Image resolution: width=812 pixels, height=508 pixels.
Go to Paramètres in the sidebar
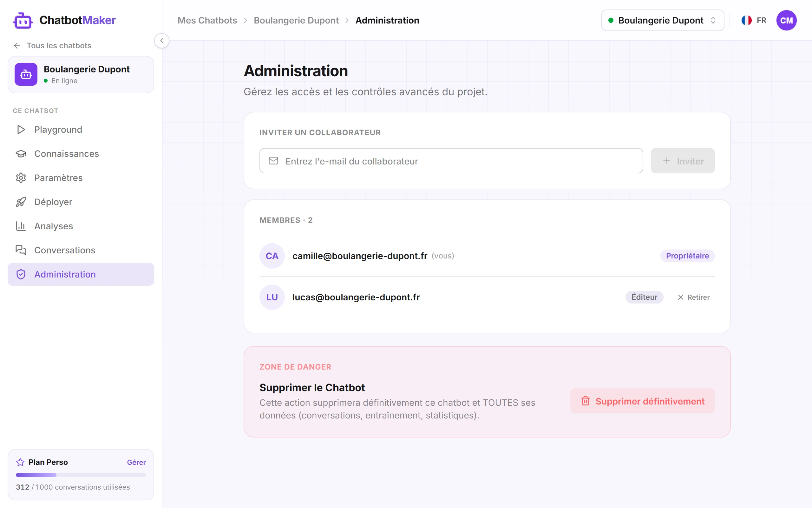(81, 178)
